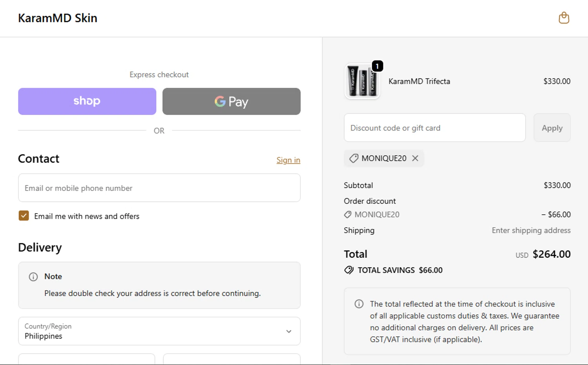Open the Country/Region dropdown
Screen dimensions: 588x365
(159, 331)
